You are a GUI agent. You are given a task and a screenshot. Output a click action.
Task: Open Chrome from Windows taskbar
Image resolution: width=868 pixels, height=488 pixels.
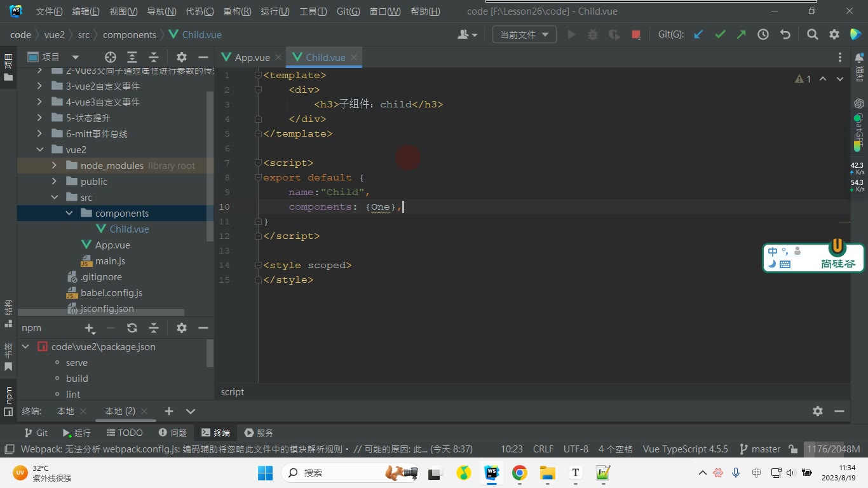coord(520,473)
